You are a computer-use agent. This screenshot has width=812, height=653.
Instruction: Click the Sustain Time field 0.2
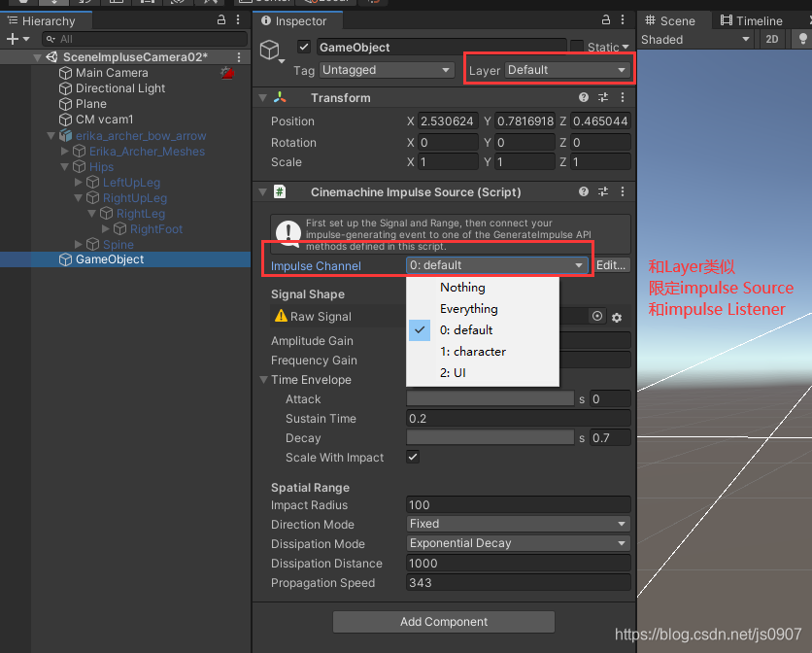point(519,418)
